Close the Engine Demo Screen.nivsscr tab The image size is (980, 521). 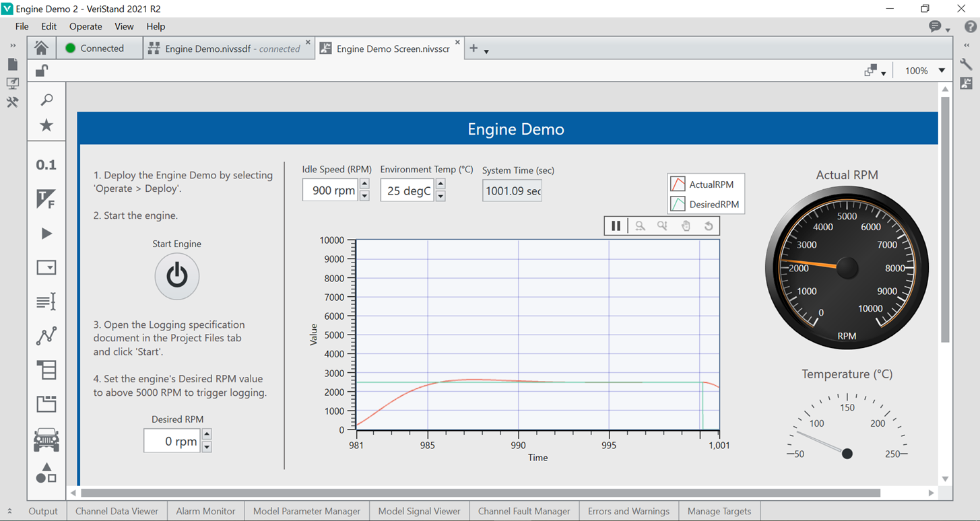click(457, 42)
